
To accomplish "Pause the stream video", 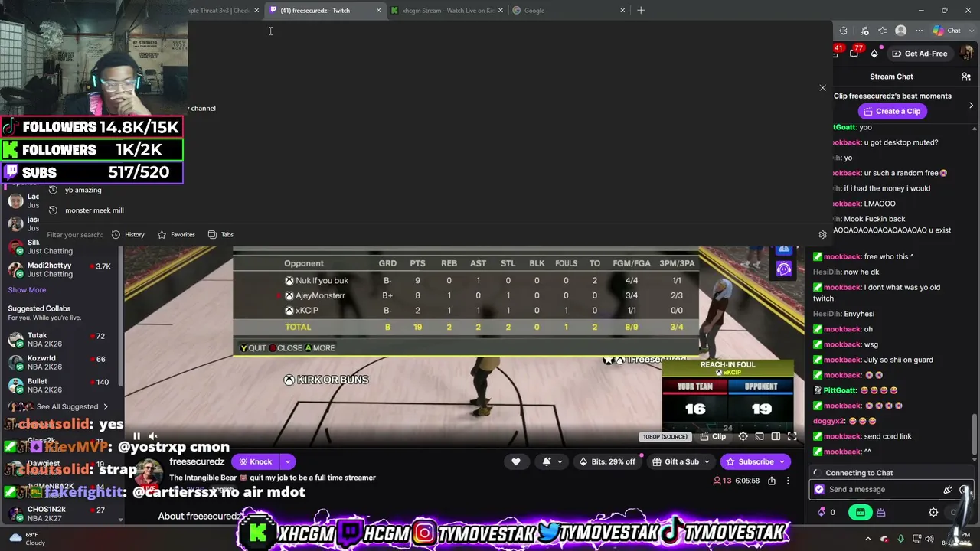I will [136, 436].
